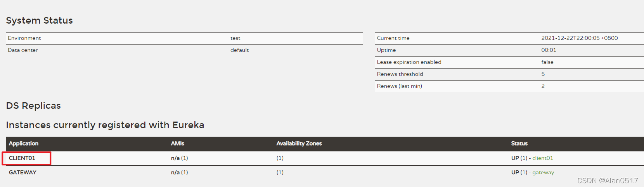Click the System Status heading
The image size is (644, 187).
click(x=39, y=21)
